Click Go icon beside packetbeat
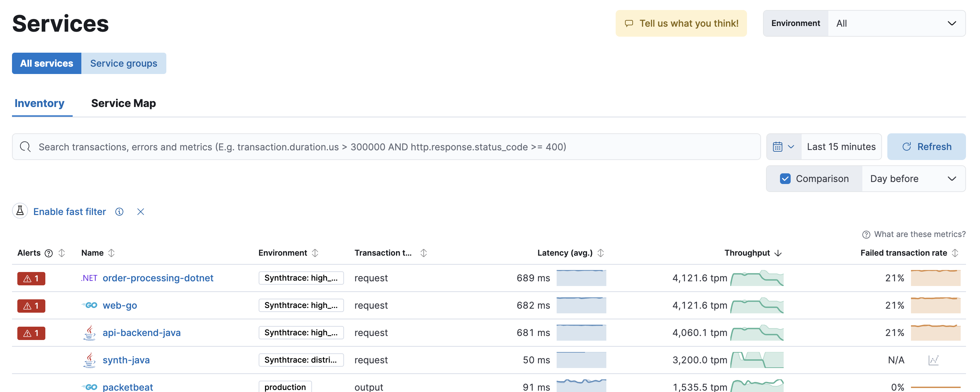The image size is (980, 392). click(89, 387)
